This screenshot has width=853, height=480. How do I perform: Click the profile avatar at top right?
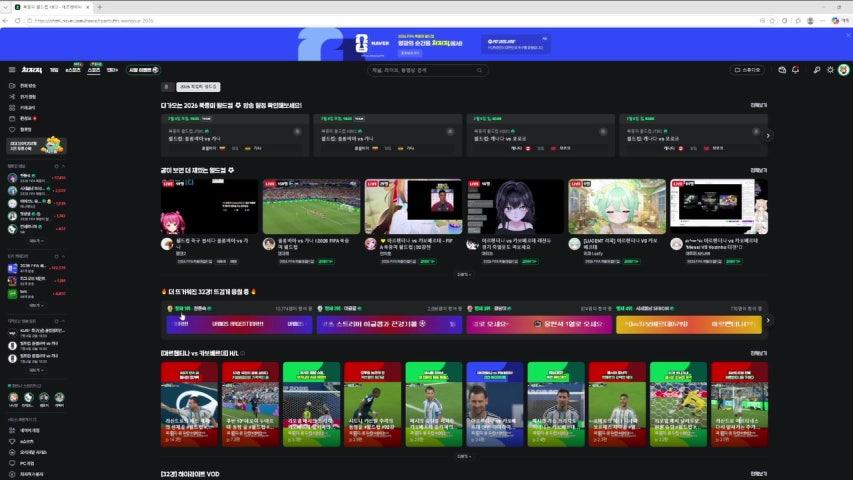(x=844, y=70)
